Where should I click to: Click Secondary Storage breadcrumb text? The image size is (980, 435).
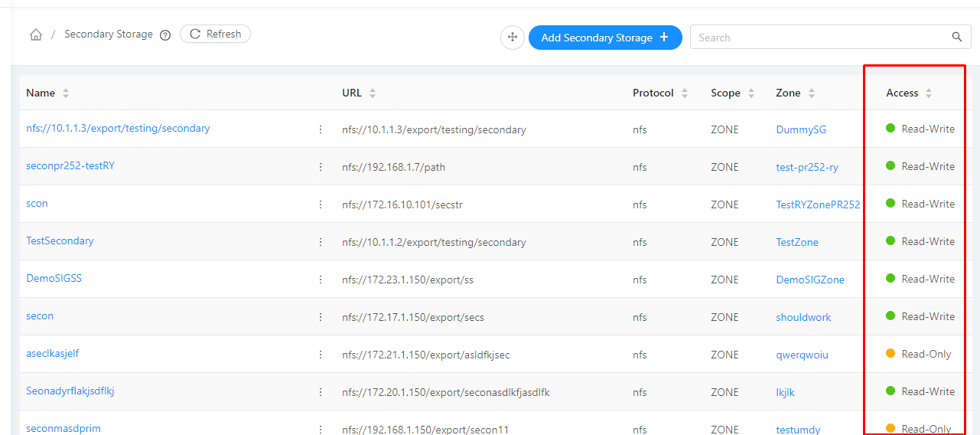coord(109,34)
